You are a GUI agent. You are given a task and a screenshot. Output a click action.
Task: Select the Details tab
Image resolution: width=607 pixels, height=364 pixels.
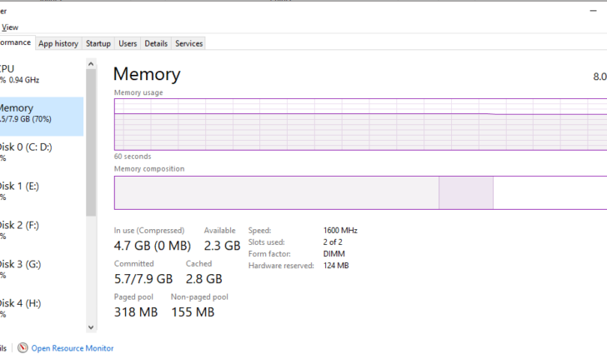156,43
